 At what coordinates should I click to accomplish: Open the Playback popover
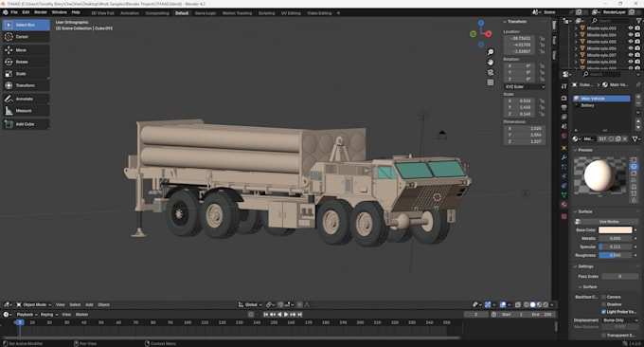27,315
